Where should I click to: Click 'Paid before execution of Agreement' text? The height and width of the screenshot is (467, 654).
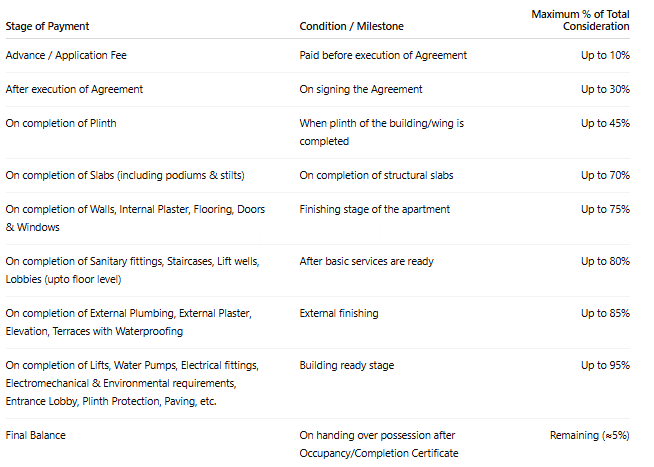click(383, 55)
